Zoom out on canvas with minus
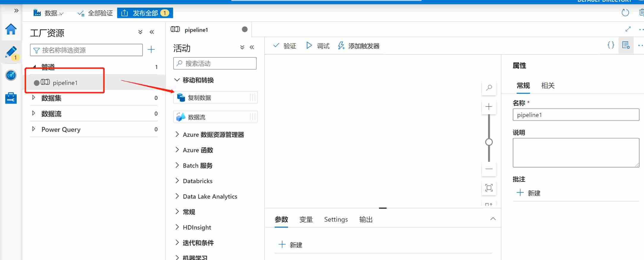Viewport: 644px width, 260px height. tap(489, 169)
